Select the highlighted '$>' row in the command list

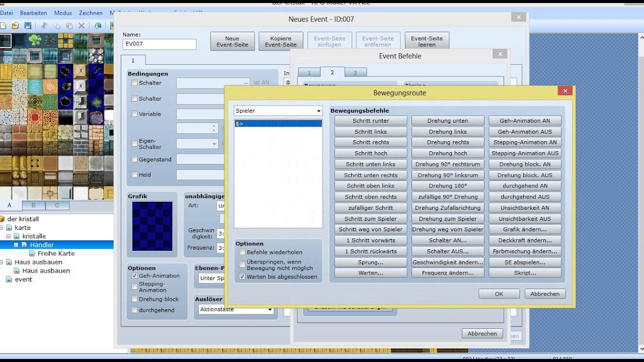[x=278, y=124]
